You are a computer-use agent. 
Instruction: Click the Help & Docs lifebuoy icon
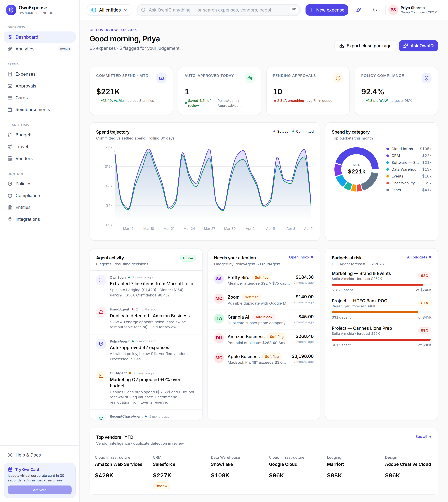pyautogui.click(x=10, y=455)
